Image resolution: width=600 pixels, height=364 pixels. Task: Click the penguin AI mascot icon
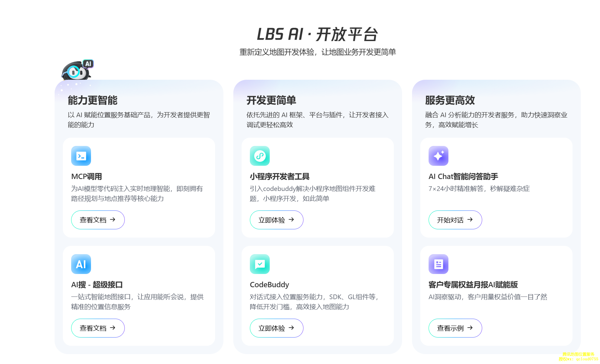point(77,70)
